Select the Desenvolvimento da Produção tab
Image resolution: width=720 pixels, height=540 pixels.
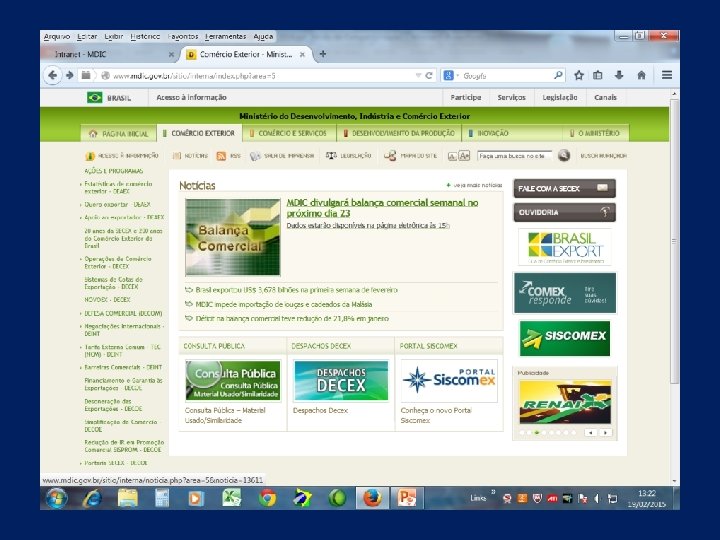tap(399, 133)
